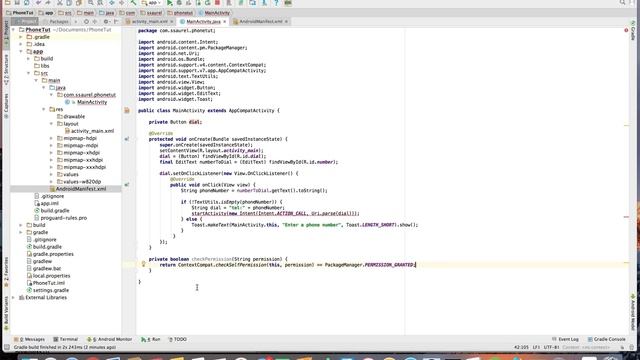The image size is (640, 360).
Task: Click the Structure side tool window tab
Action: pyautogui.click(x=6, y=69)
